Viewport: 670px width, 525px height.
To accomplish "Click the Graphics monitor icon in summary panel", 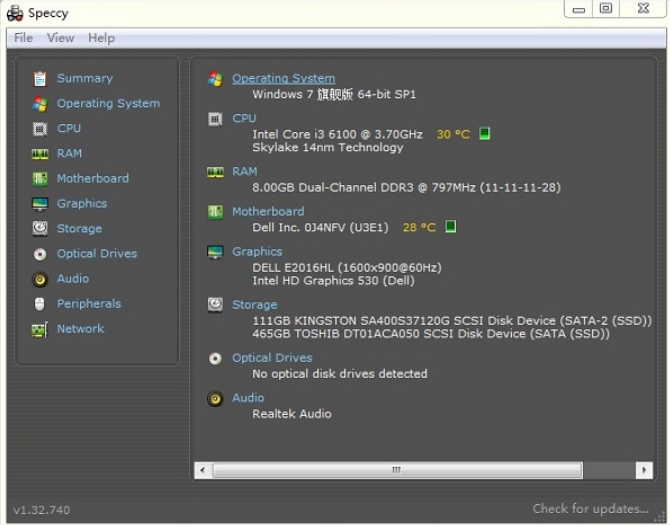I will pyautogui.click(x=215, y=252).
